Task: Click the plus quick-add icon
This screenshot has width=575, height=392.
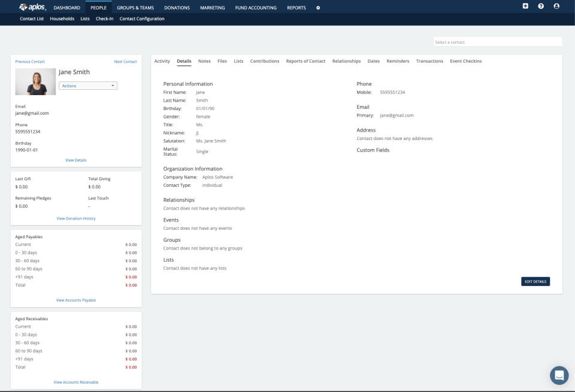Action: [x=525, y=6]
